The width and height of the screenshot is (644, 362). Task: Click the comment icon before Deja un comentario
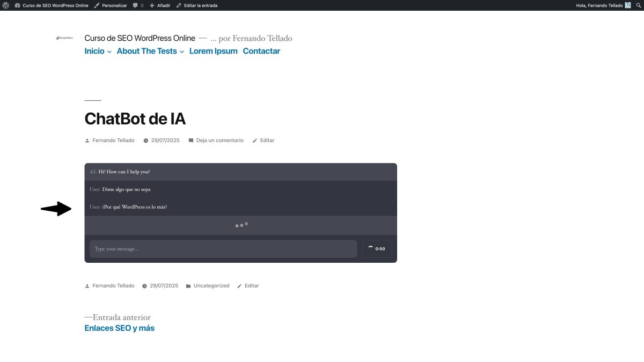tap(191, 140)
